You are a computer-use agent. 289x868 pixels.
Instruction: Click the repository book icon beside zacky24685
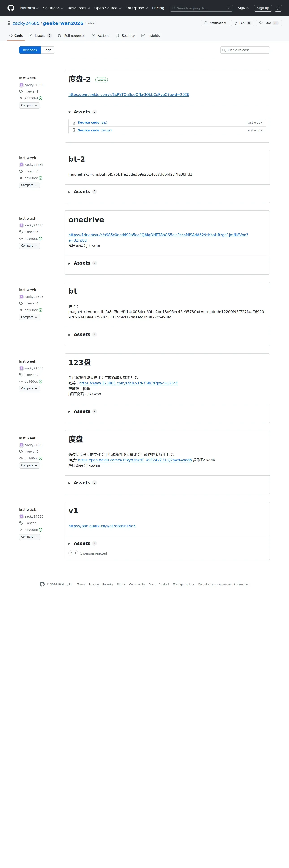(x=9, y=23)
